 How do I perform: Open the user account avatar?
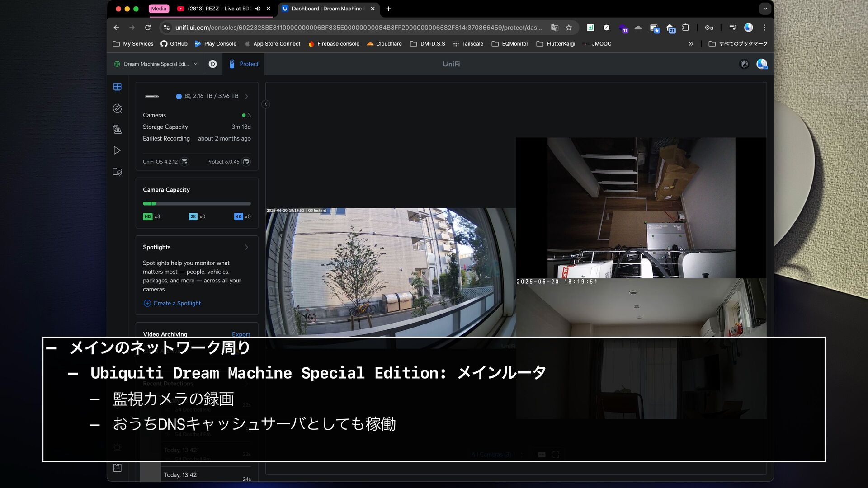762,64
